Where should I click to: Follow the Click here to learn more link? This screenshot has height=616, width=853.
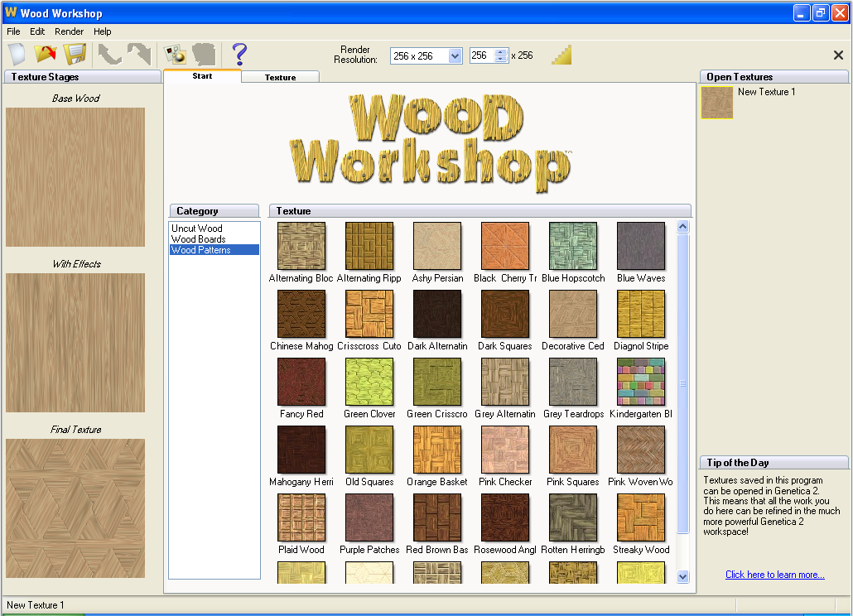click(774, 575)
